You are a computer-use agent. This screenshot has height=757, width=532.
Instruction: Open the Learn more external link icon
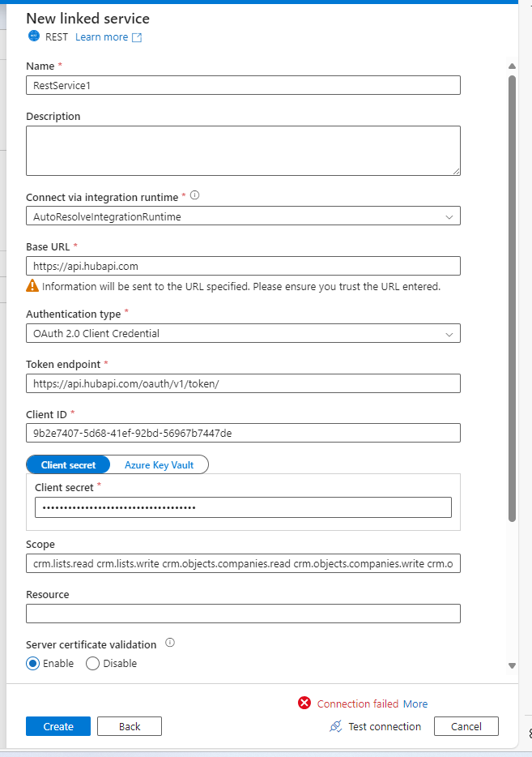click(137, 37)
